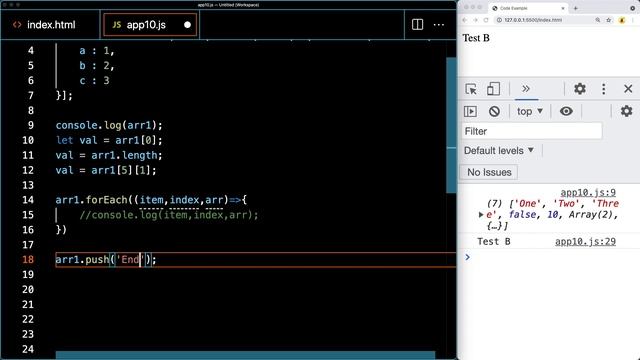Open Chrome's three-dot menu

pos(633,20)
